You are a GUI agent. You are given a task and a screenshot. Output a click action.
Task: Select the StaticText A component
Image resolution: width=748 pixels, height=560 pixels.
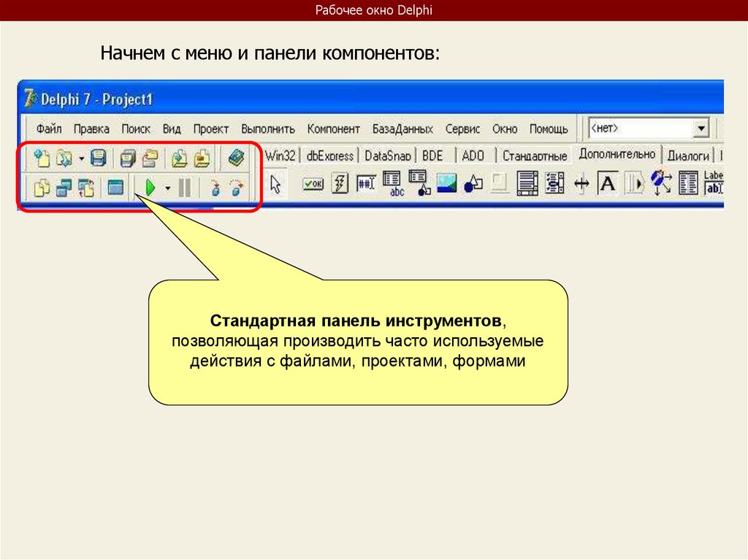(x=607, y=183)
